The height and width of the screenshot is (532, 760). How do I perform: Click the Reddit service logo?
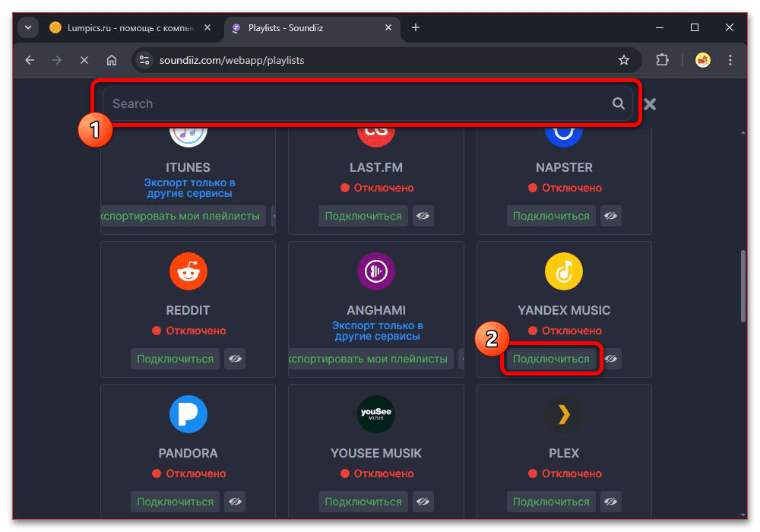point(188,272)
